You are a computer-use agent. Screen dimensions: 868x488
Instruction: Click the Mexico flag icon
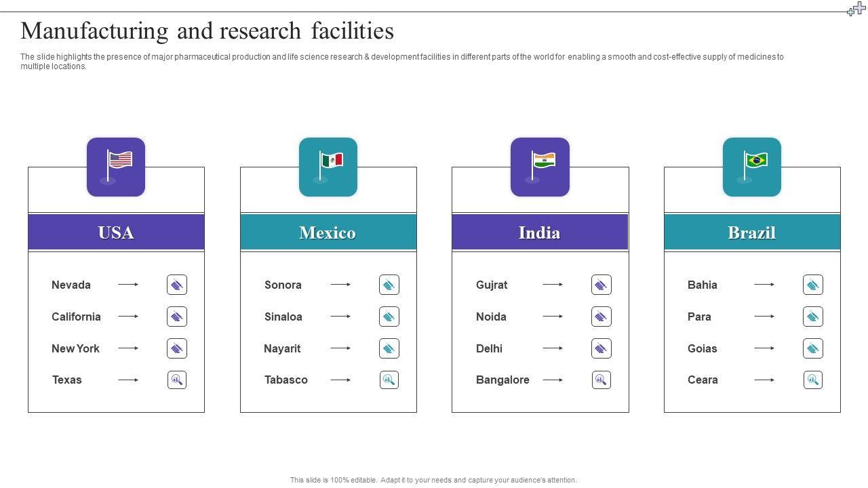pos(328,167)
